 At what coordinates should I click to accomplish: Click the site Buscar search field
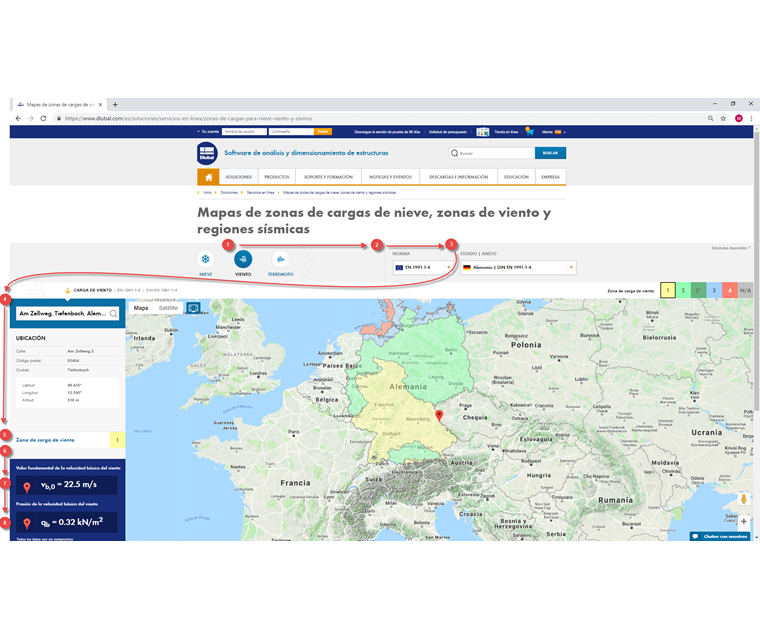492,153
